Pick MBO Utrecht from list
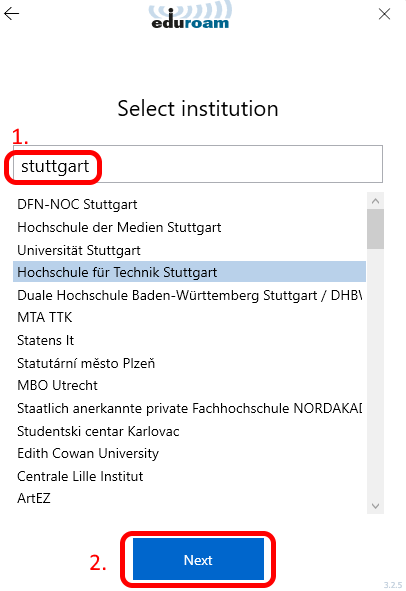The height and width of the screenshot is (591, 406). 189,385
